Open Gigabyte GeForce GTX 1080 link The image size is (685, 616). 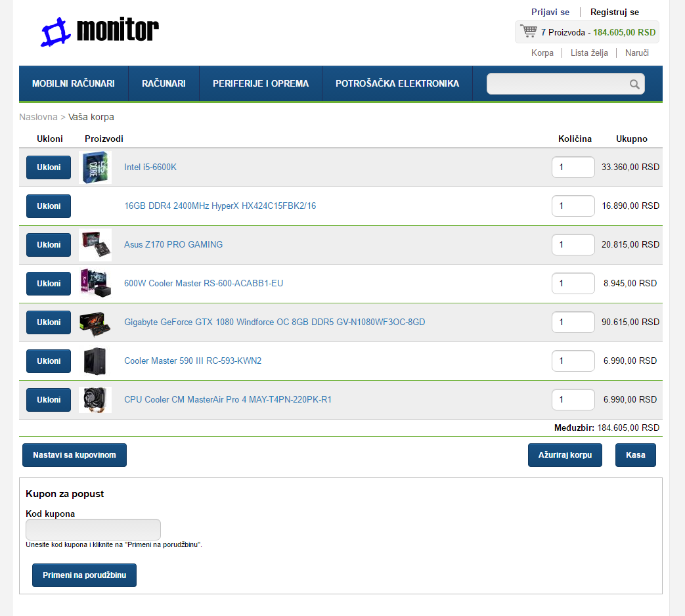[275, 322]
